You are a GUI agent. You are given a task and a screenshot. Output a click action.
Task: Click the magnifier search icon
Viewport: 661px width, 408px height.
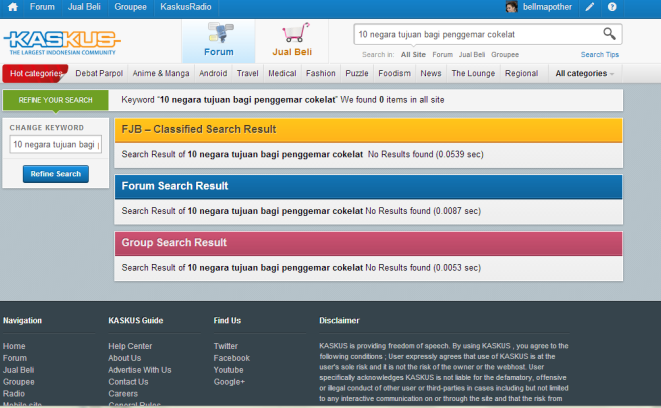click(609, 34)
